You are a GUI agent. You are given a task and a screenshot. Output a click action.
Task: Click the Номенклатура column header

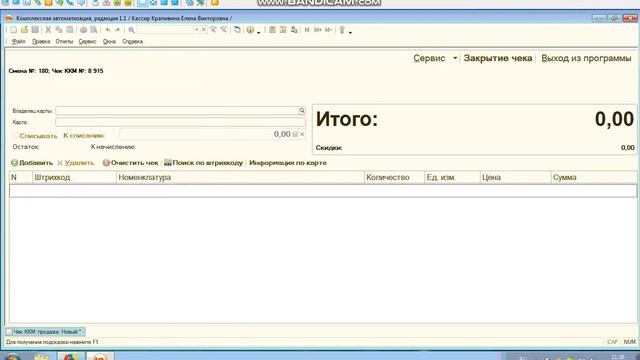[x=240, y=178]
